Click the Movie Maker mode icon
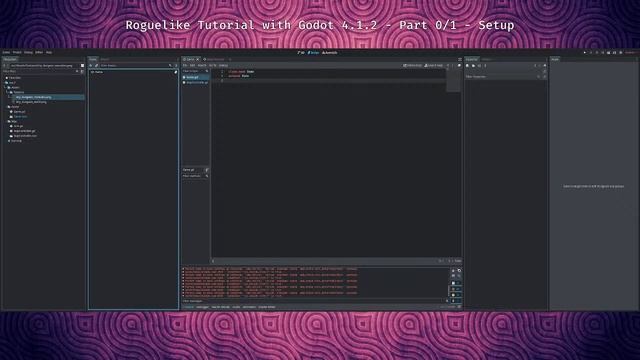This screenshot has width=640, height=360. click(x=620, y=53)
